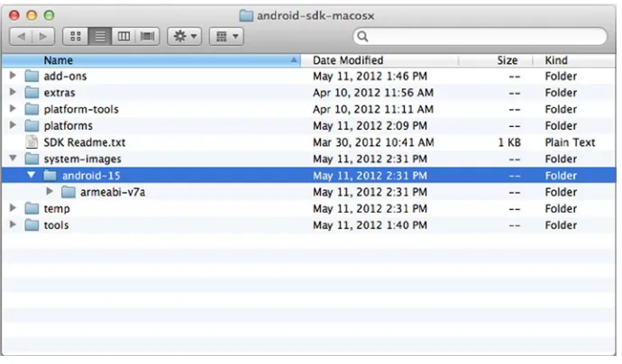Switch to Cover Flow view
Viewport: 622px width, 364px height.
[148, 36]
